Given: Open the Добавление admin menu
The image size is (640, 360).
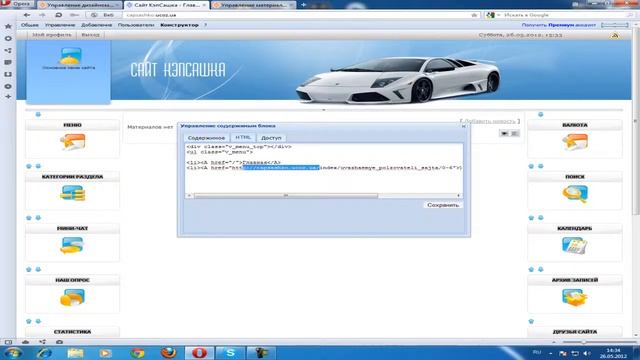Looking at the screenshot, I should click(x=96, y=25).
